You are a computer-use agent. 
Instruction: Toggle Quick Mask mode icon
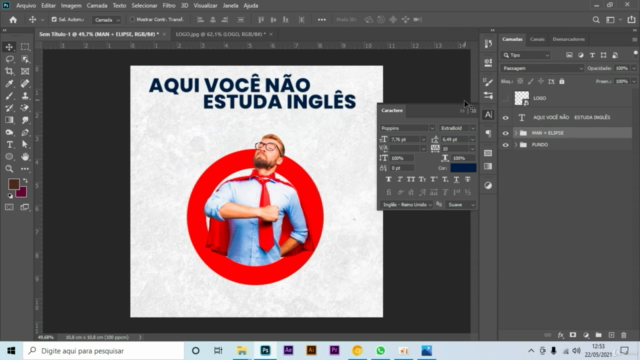[x=9, y=207]
